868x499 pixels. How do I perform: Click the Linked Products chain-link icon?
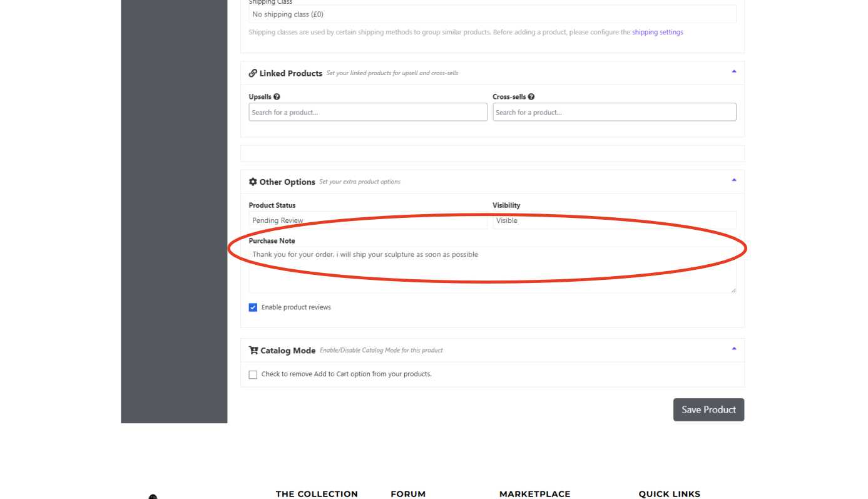[x=253, y=73]
